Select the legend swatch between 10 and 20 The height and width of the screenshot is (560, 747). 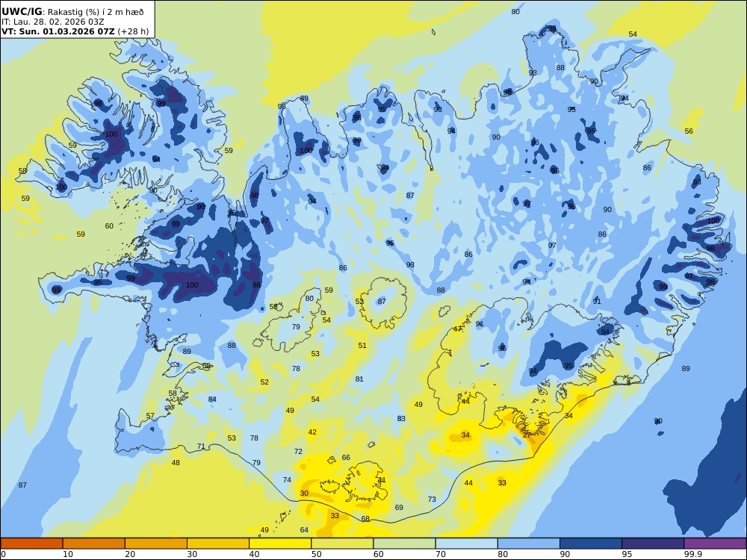(x=94, y=544)
